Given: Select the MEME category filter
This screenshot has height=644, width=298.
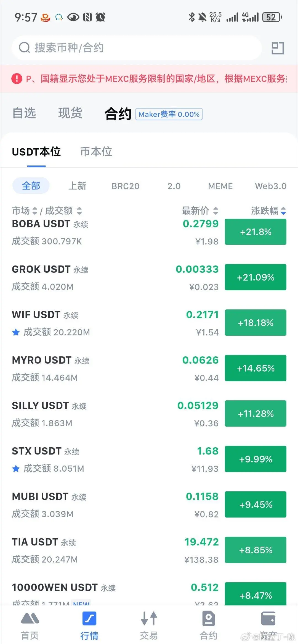Looking at the screenshot, I should 220,186.
